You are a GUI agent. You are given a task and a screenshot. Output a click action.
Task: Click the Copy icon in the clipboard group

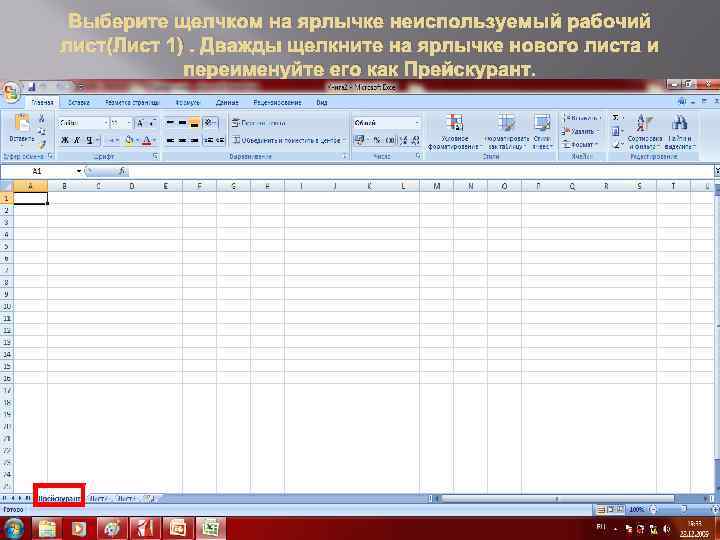[42, 132]
